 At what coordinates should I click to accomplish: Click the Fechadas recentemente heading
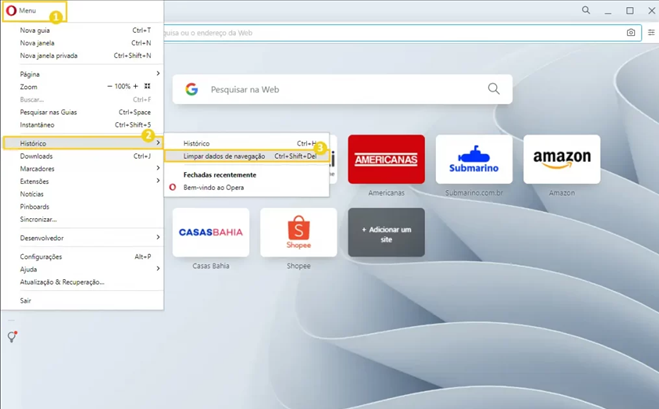pyautogui.click(x=220, y=174)
